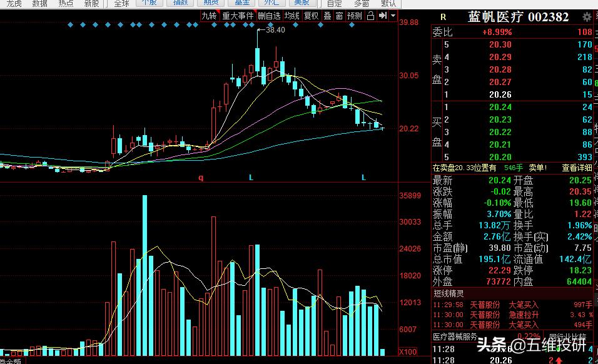Click the 流通值 value 142.4亿
Viewport: 598px width, 364px height.
point(576,259)
